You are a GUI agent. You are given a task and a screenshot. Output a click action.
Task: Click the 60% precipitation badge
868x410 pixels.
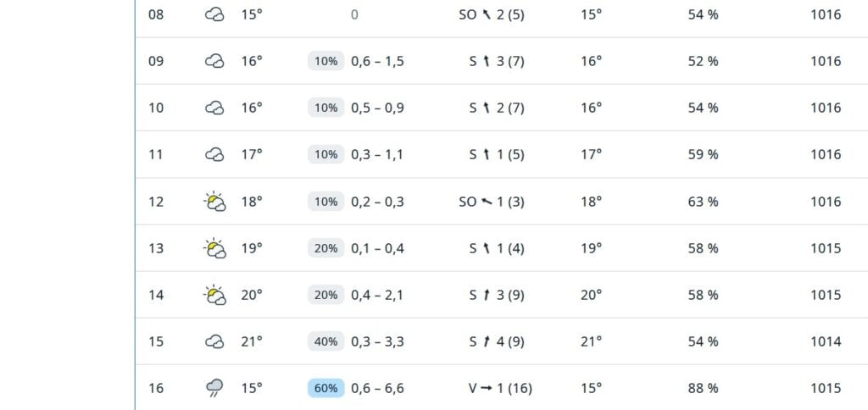pos(326,389)
